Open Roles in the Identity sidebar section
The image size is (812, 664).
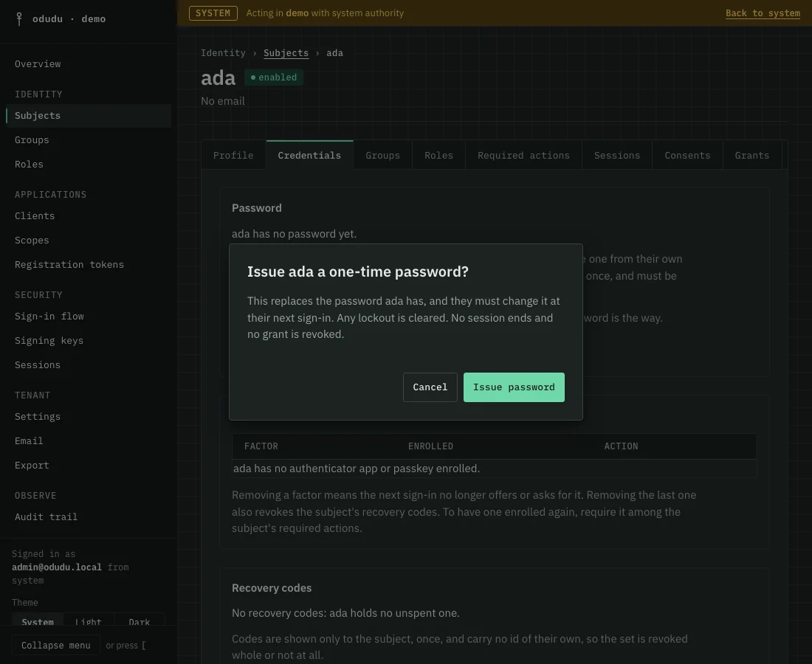tap(89, 165)
